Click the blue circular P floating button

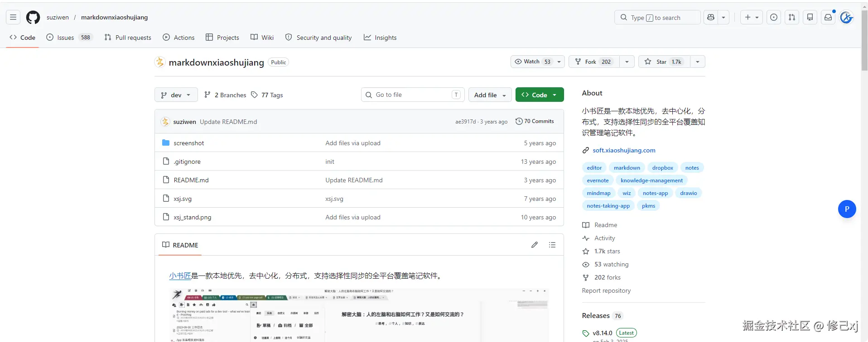[x=847, y=209]
